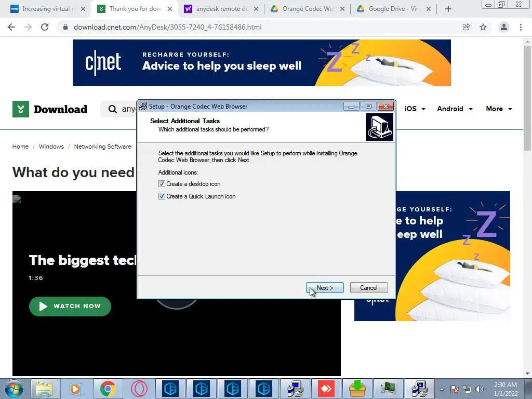Click volume speaker tray icon
Image resolution: width=532 pixels, height=399 pixels.
pos(480,389)
